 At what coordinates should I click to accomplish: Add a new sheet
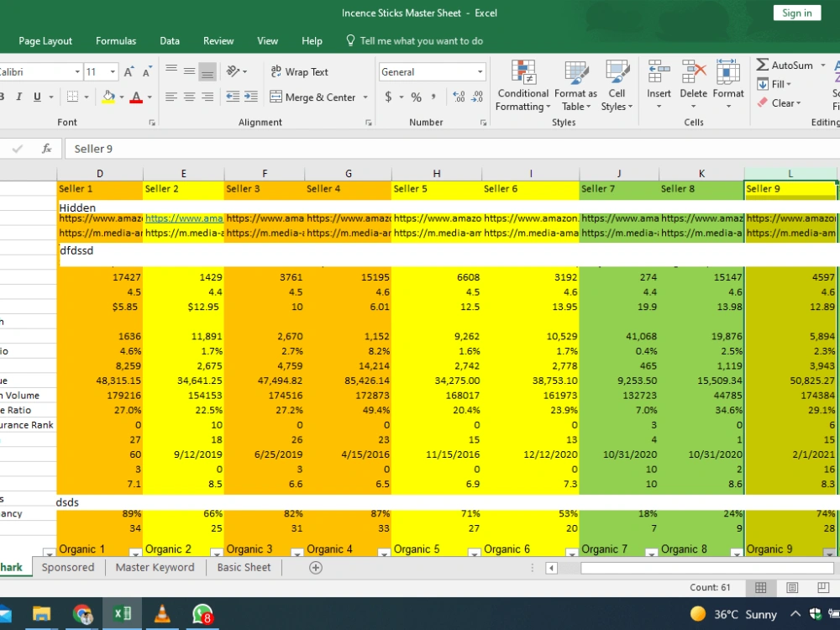pos(316,568)
